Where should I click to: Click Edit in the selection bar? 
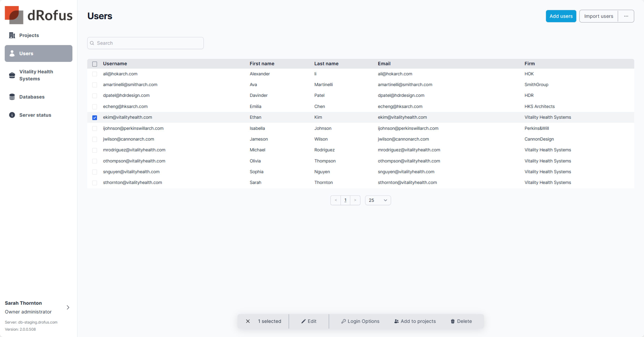coord(309,321)
